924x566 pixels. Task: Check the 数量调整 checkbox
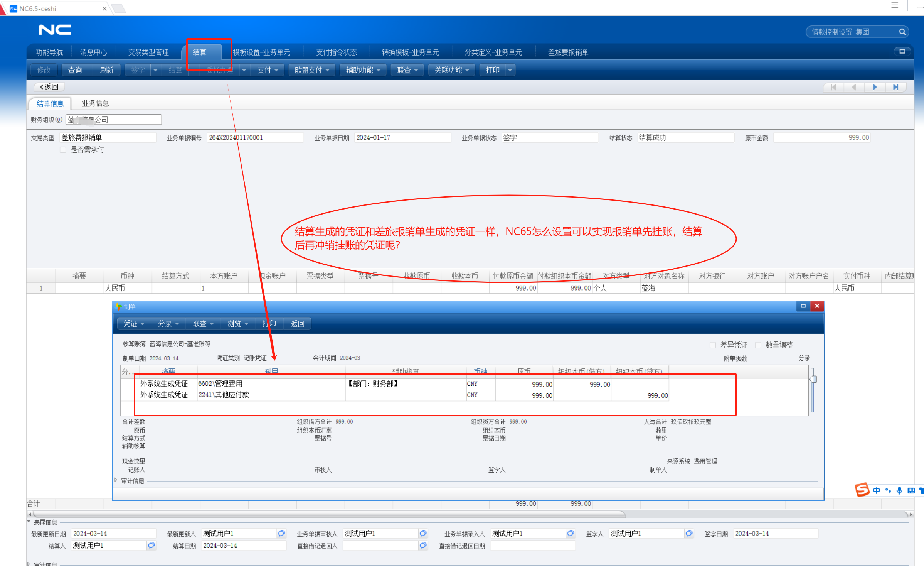[x=758, y=345]
